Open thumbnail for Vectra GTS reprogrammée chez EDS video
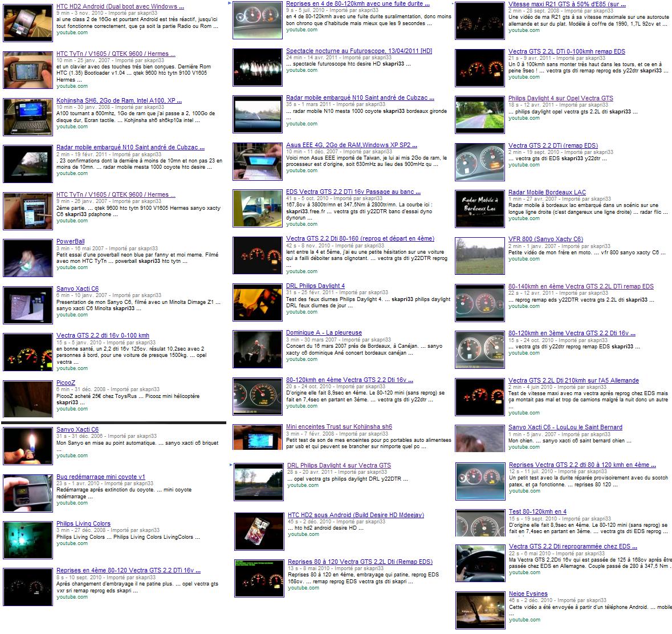 tap(480, 562)
